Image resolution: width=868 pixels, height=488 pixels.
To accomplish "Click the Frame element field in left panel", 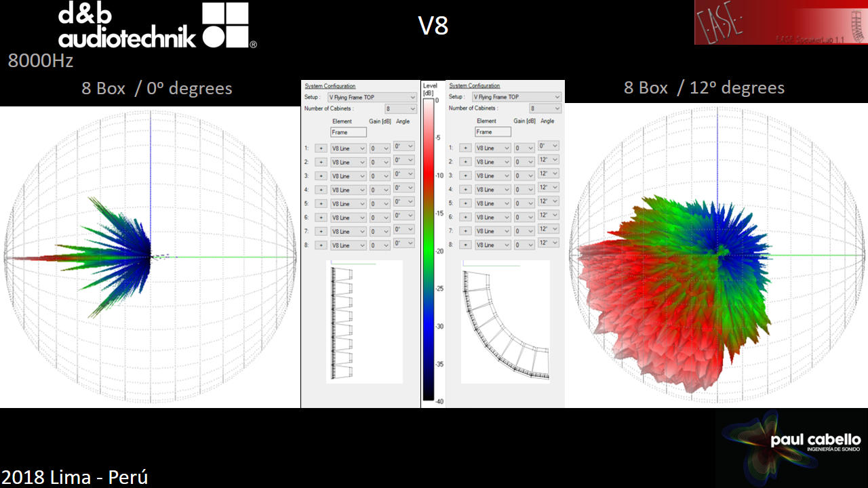I will point(349,132).
